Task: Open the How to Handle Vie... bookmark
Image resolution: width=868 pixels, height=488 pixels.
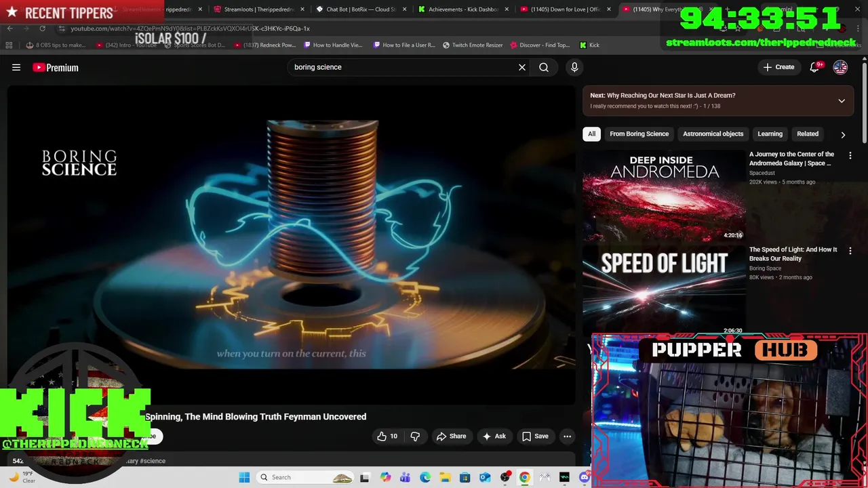Action: tap(333, 45)
